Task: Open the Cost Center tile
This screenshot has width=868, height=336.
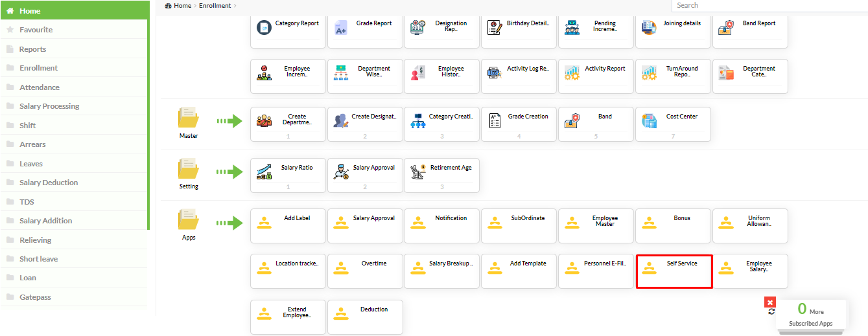Action: tap(673, 124)
